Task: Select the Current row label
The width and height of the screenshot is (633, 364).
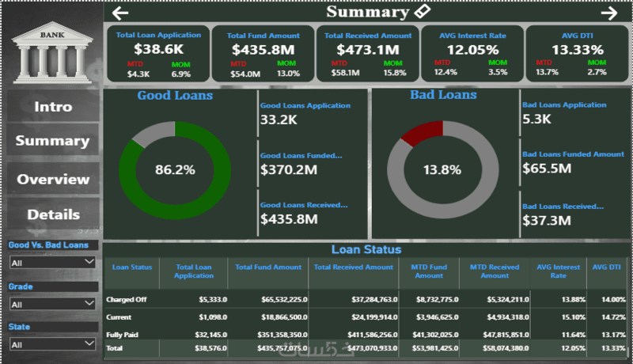Action: pyautogui.click(x=119, y=317)
